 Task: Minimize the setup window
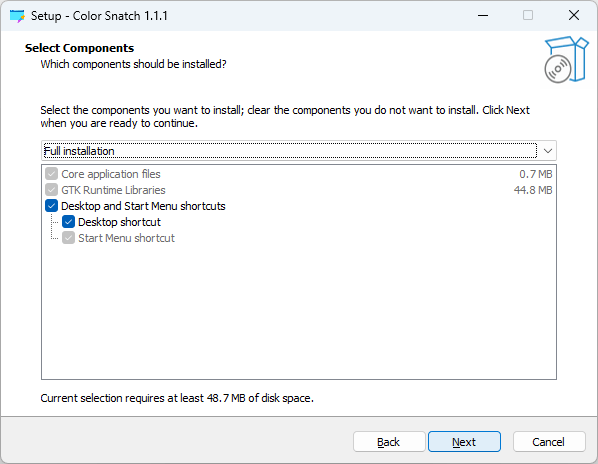(483, 16)
